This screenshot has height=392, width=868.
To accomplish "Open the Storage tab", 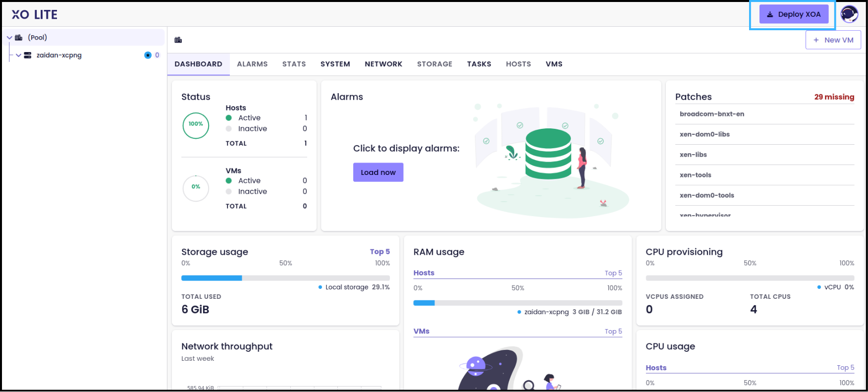I will pos(434,64).
